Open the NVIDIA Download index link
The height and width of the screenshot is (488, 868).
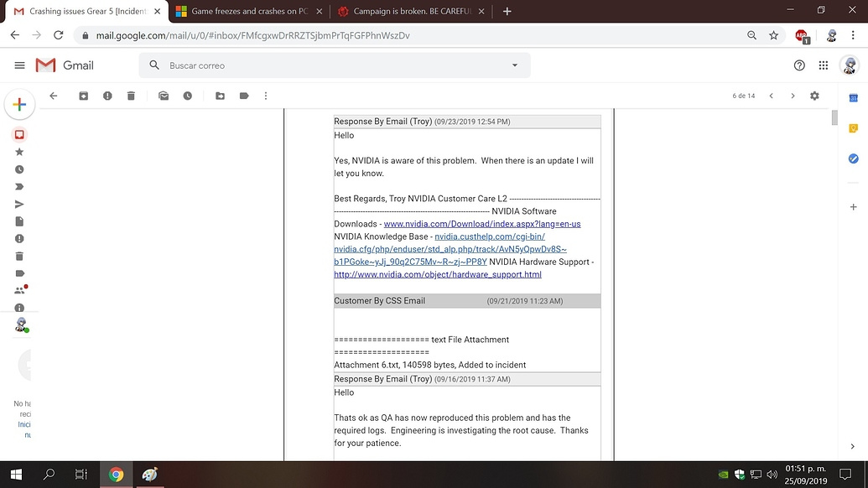[x=482, y=224]
